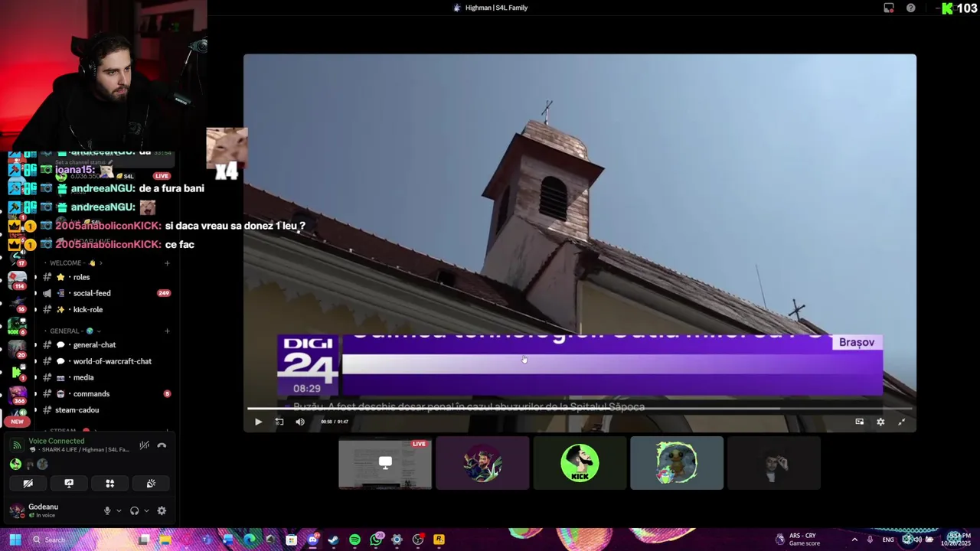Screen dimensions: 980x551
Task: Turn on camera in voice panel
Action: pyautogui.click(x=28, y=484)
